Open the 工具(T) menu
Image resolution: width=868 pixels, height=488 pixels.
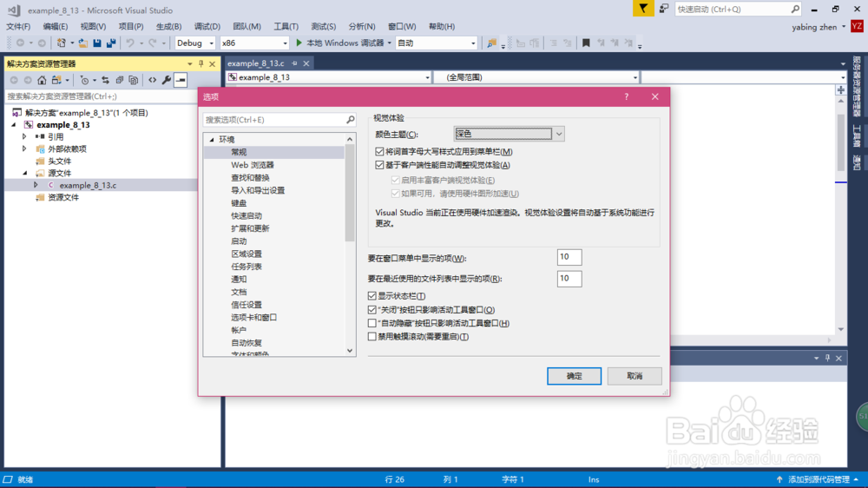pos(286,27)
